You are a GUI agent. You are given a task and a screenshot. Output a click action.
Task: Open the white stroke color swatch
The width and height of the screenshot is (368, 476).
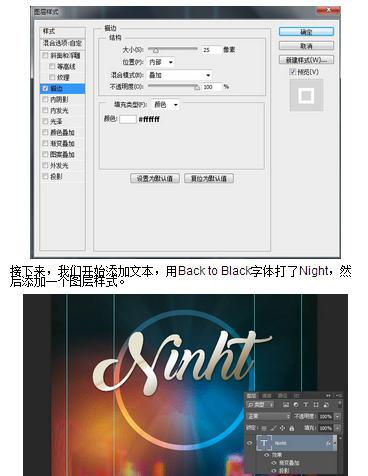[128, 119]
